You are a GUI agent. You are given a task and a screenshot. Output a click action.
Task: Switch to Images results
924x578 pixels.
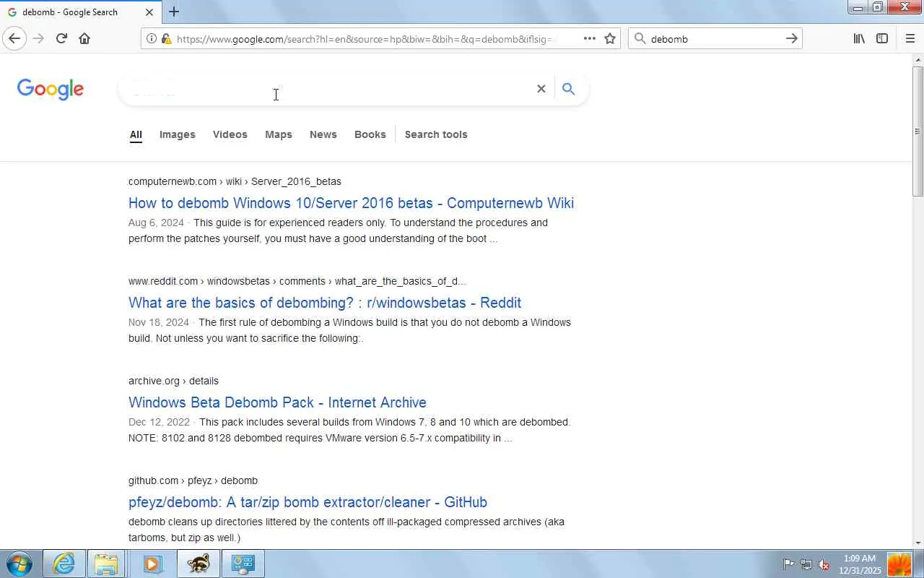pyautogui.click(x=178, y=134)
